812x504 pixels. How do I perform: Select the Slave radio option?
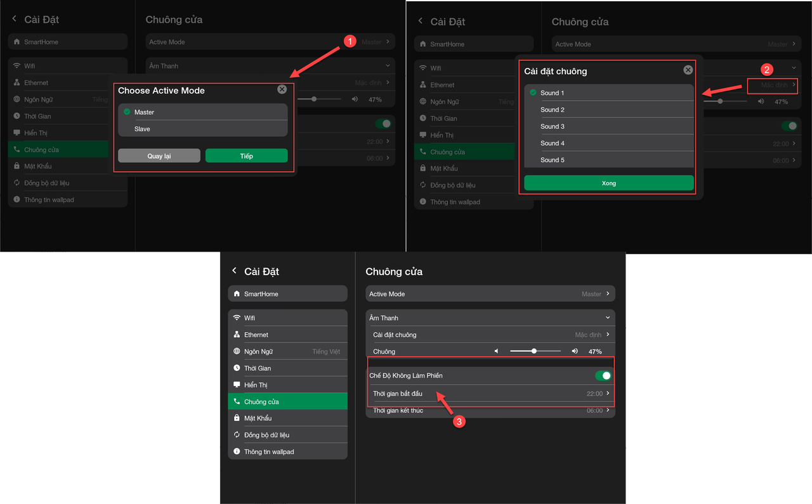pos(142,129)
